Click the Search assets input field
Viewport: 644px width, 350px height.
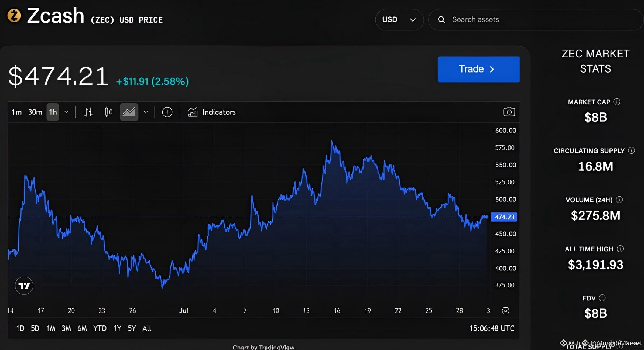[536, 20]
